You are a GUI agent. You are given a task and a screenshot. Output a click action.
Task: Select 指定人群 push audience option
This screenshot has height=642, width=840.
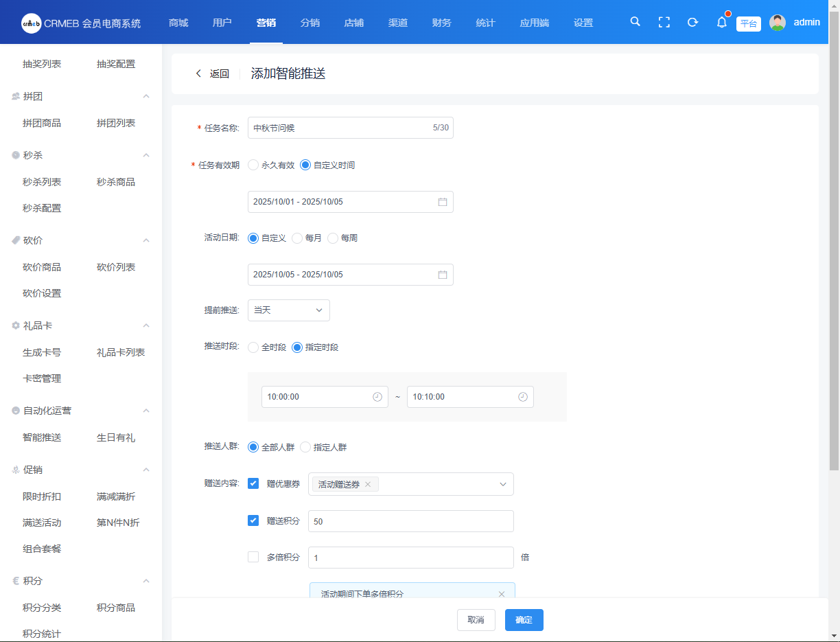[305, 448]
